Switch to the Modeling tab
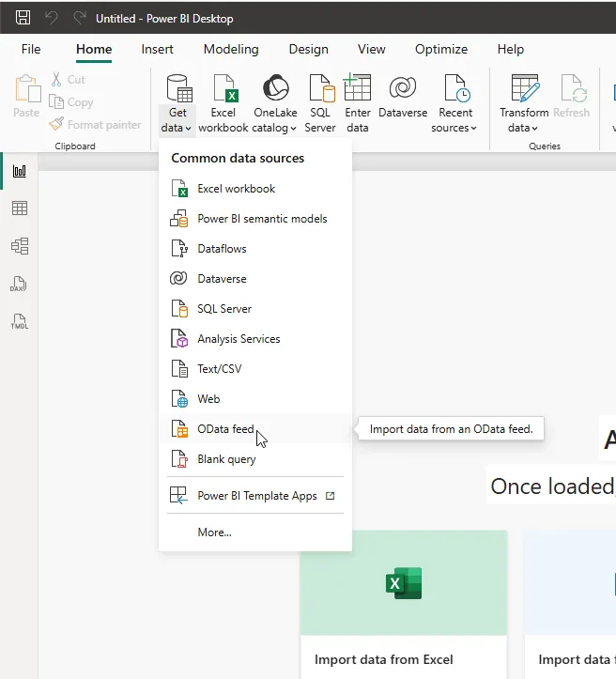This screenshot has height=679, width=616. 231,50
